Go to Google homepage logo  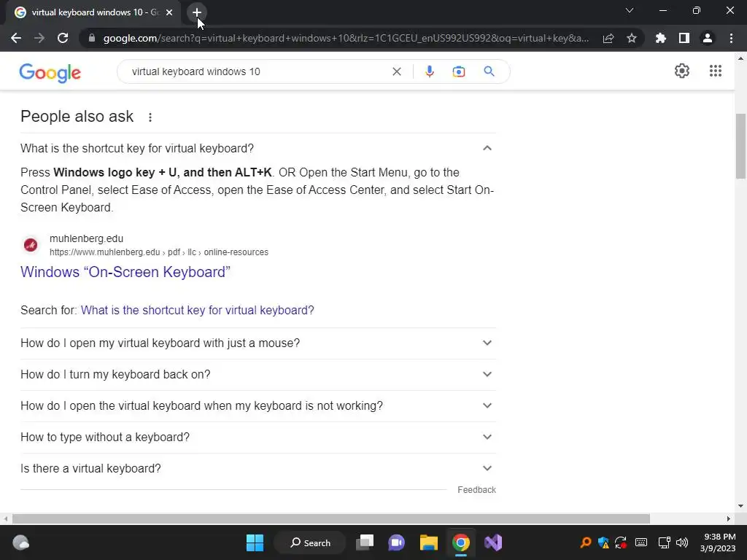point(50,72)
